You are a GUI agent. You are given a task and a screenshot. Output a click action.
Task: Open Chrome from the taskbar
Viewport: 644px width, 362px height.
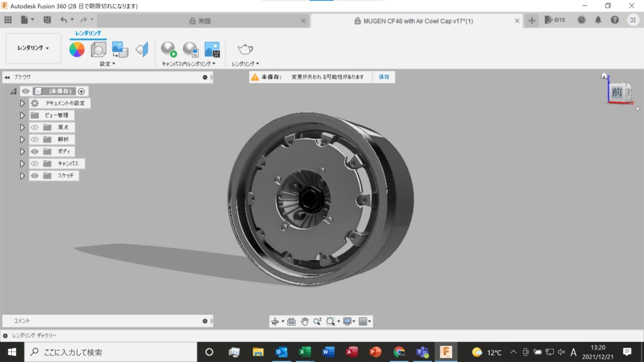point(399,352)
